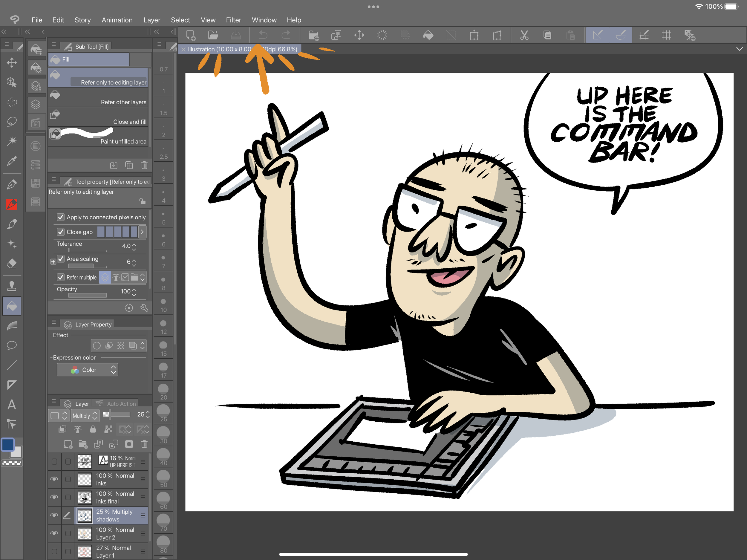The height and width of the screenshot is (560, 747).
Task: Delete the selected layer with trash icon
Action: 144,444
